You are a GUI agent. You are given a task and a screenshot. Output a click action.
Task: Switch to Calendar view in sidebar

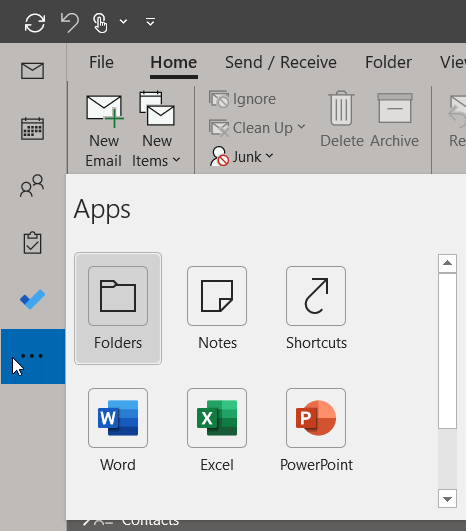click(x=33, y=128)
